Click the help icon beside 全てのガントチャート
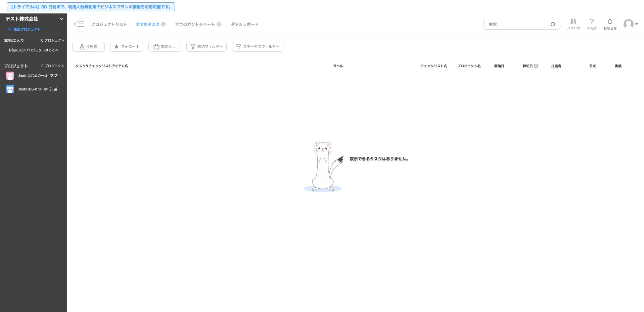 [x=219, y=24]
